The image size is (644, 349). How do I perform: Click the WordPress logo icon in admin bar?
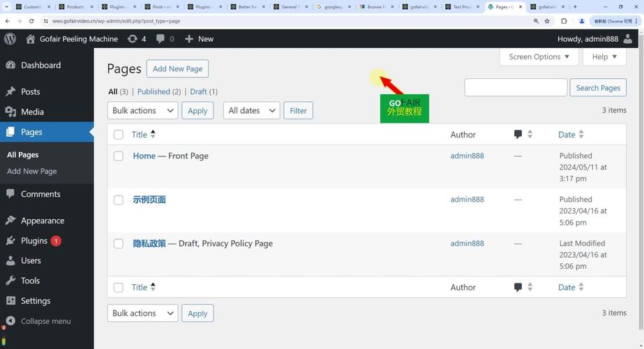tap(10, 39)
